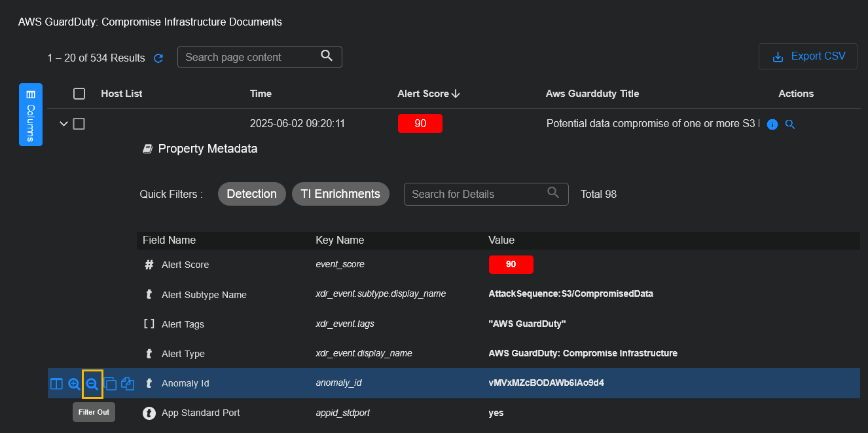Toggle the select-all checkbox in table header
The image size is (868, 433).
tap(79, 94)
